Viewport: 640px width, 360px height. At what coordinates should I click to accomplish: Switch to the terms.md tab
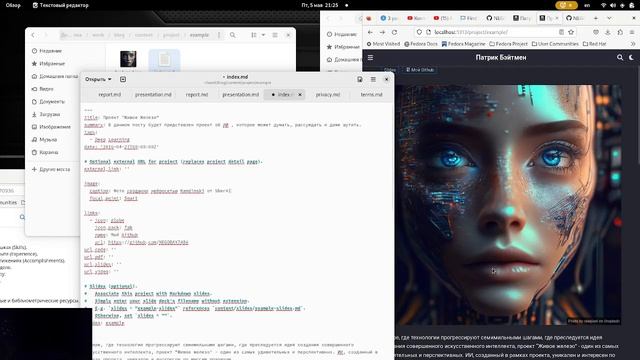371,94
